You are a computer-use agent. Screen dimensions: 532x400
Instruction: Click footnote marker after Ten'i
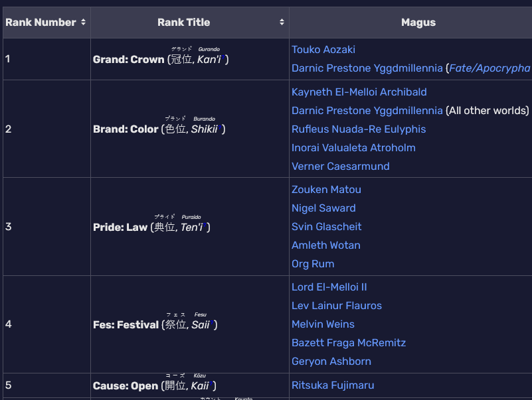(x=205, y=225)
